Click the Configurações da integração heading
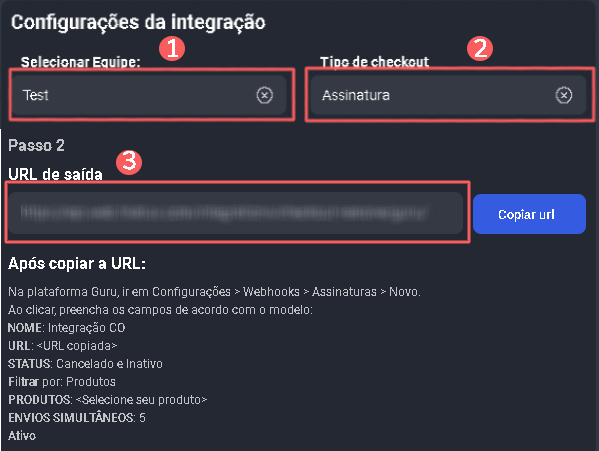Screen dimensions: 599x451 coord(138,22)
